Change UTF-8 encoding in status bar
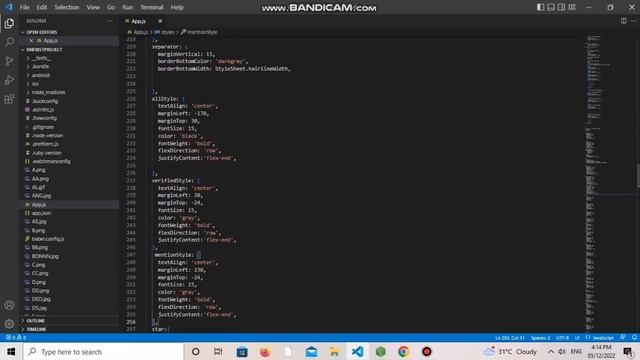Image resolution: width=640 pixels, height=360 pixels. coord(562,338)
